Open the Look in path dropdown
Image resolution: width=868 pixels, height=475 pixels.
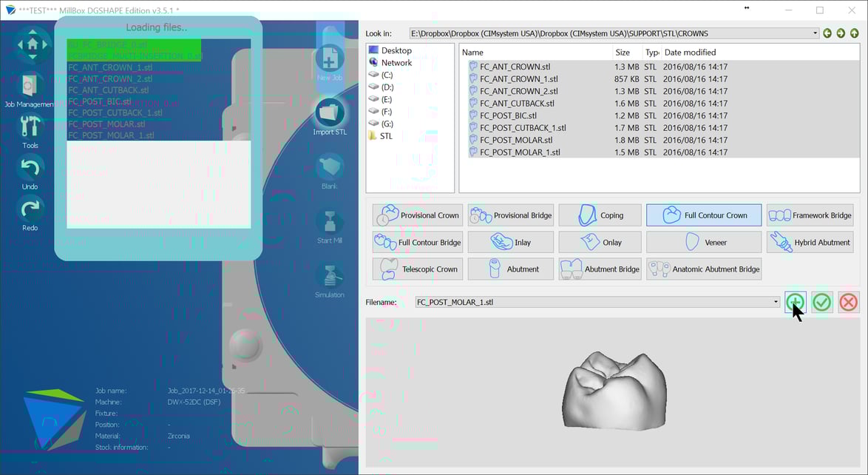click(812, 33)
